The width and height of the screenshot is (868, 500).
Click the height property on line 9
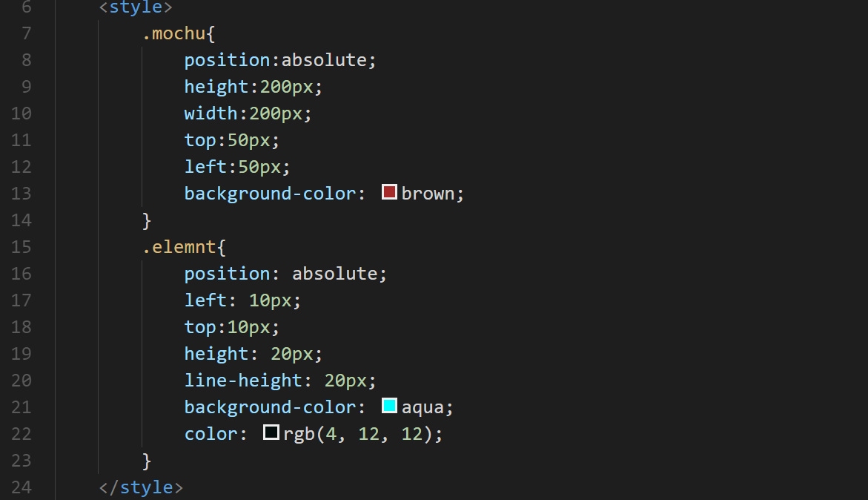coord(216,87)
